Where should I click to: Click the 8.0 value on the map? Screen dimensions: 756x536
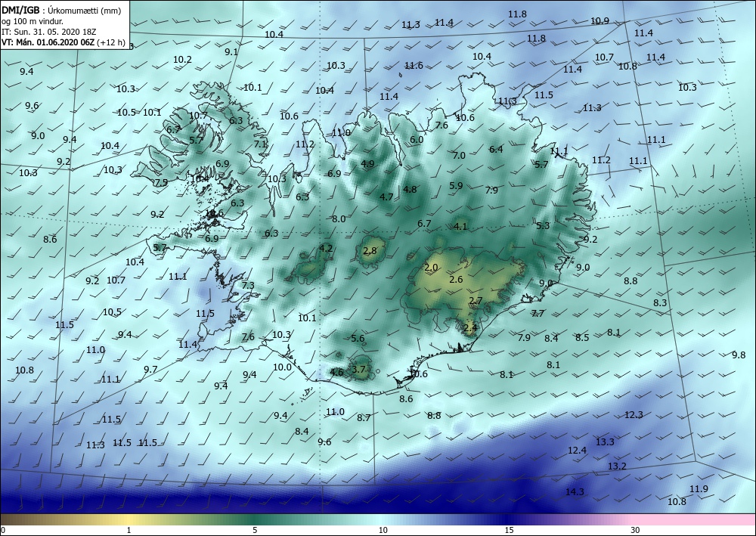coord(339,218)
